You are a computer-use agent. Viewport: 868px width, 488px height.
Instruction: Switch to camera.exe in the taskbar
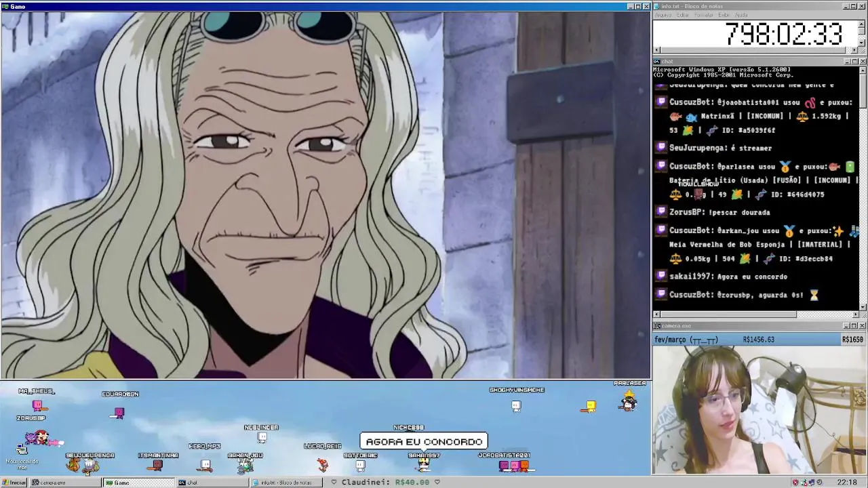coord(65,483)
